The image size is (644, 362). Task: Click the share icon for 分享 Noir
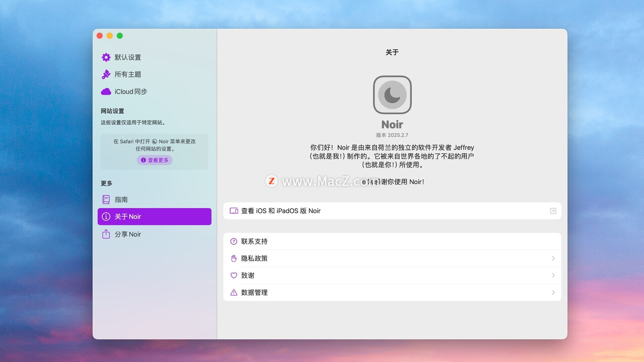[106, 234]
